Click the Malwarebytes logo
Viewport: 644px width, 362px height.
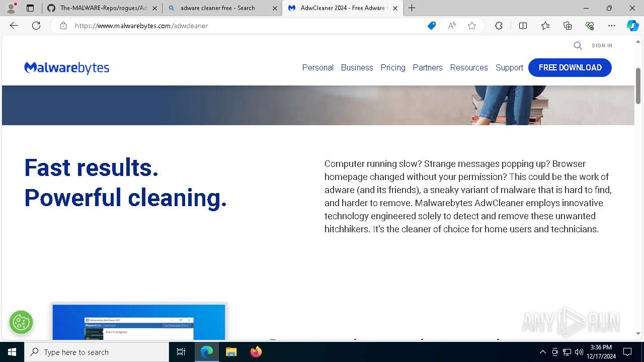point(66,68)
